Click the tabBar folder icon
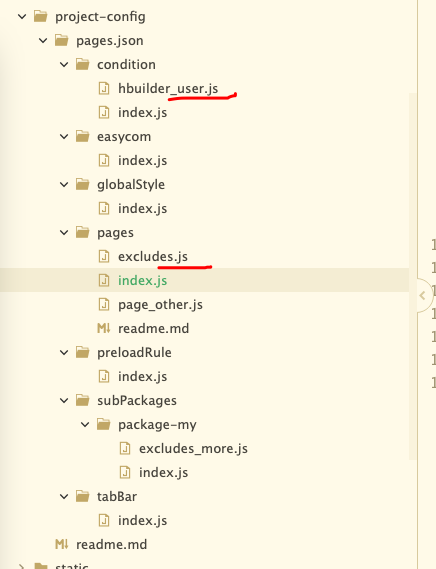This screenshot has width=436, height=569. (x=82, y=496)
